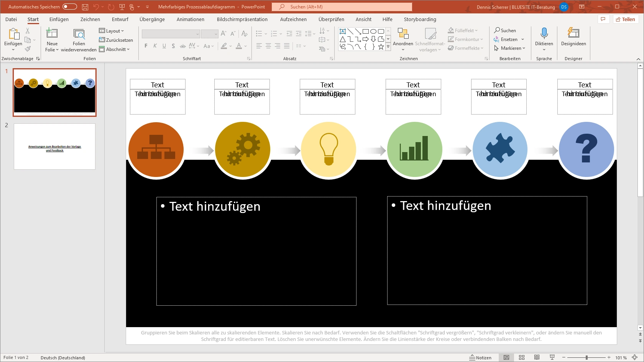Open the Abschnitt dropdown
The height and width of the screenshot is (362, 644).
click(114, 49)
